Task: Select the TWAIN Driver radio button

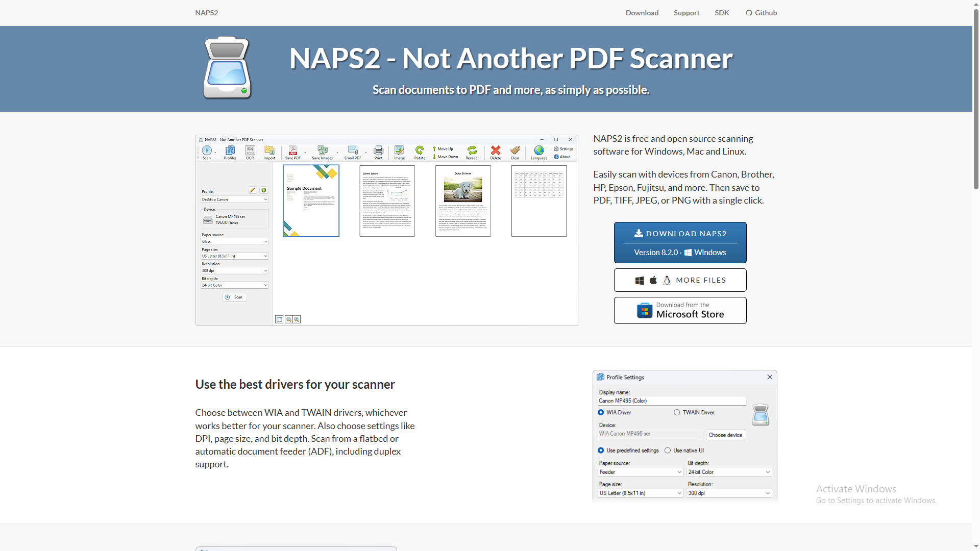Action: (x=677, y=412)
